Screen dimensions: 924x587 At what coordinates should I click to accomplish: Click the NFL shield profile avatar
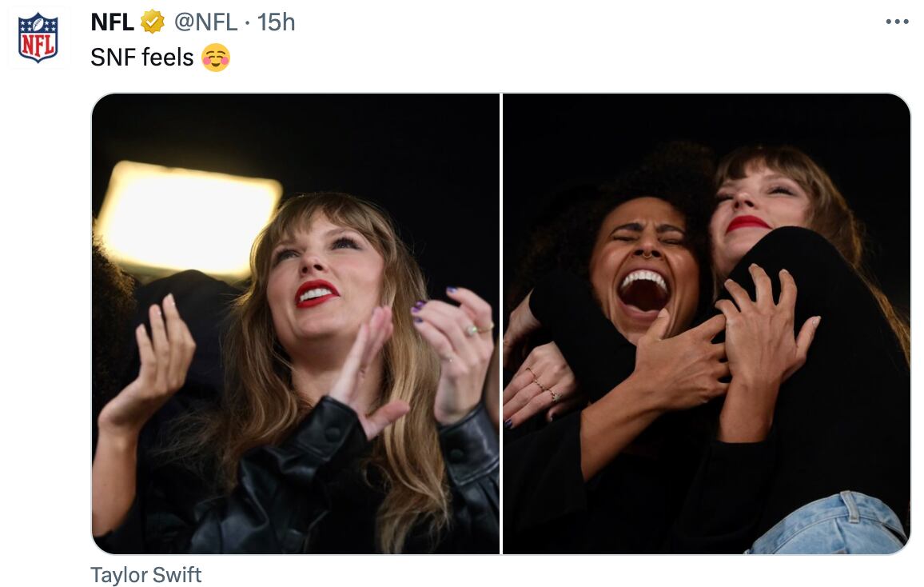coord(38,38)
